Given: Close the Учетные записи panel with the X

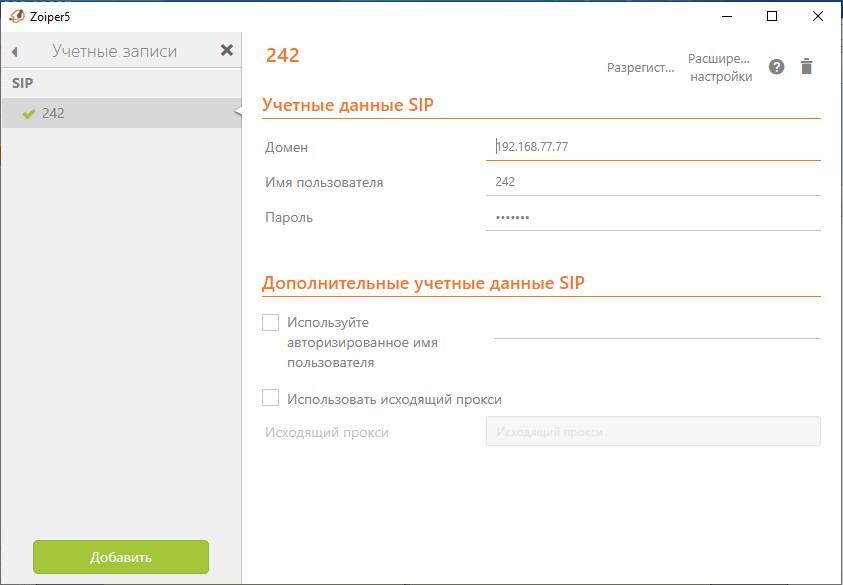Looking at the screenshot, I should click(x=227, y=51).
